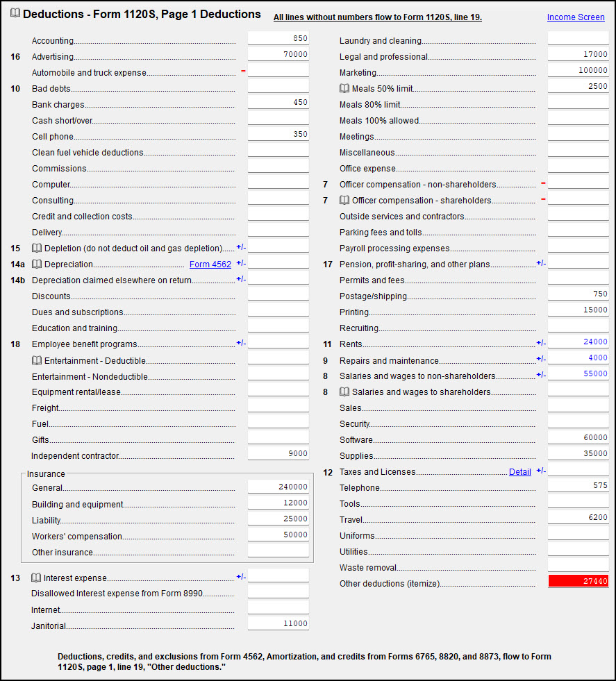
Task: Select Disallowed Interest expense from Form 8990 field
Action: (x=278, y=591)
